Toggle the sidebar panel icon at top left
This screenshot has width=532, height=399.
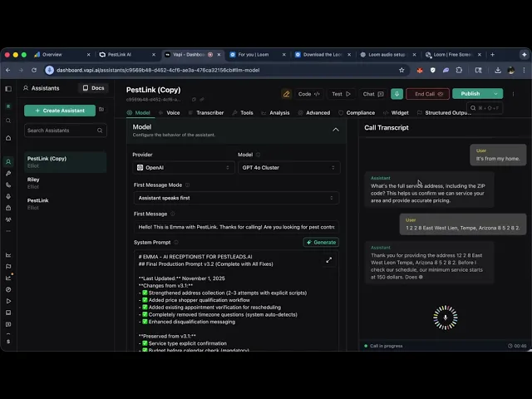tap(8, 89)
